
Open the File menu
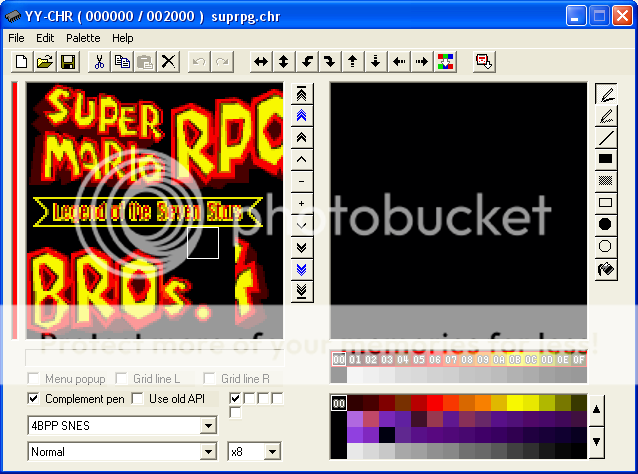pos(16,38)
